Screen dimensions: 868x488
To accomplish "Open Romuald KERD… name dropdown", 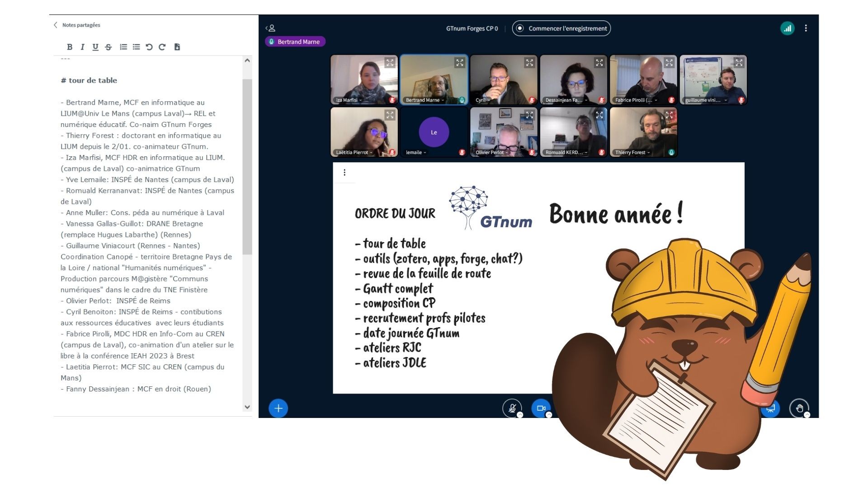I will 566,153.
